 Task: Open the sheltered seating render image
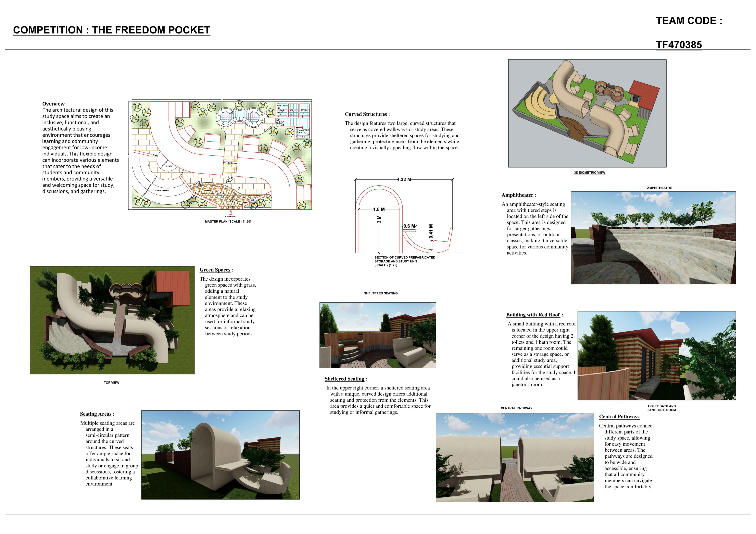[x=378, y=335]
